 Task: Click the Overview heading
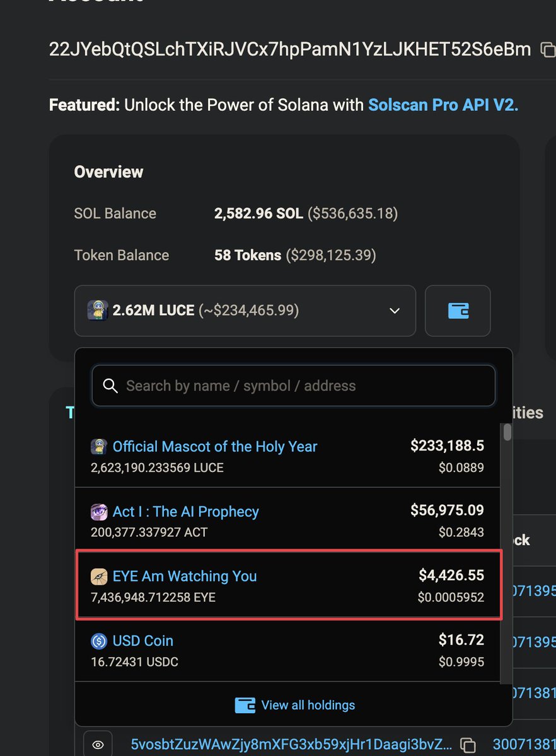(x=109, y=172)
